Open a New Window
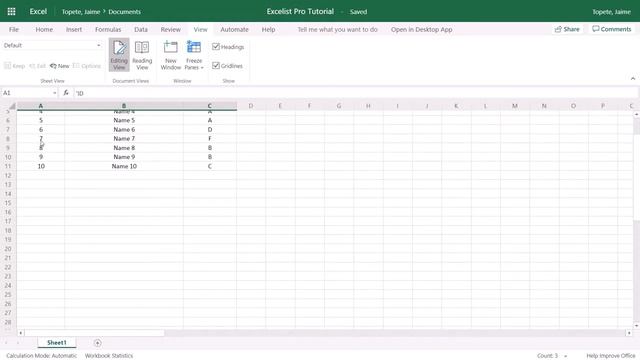The height and width of the screenshot is (360, 640). [171, 55]
